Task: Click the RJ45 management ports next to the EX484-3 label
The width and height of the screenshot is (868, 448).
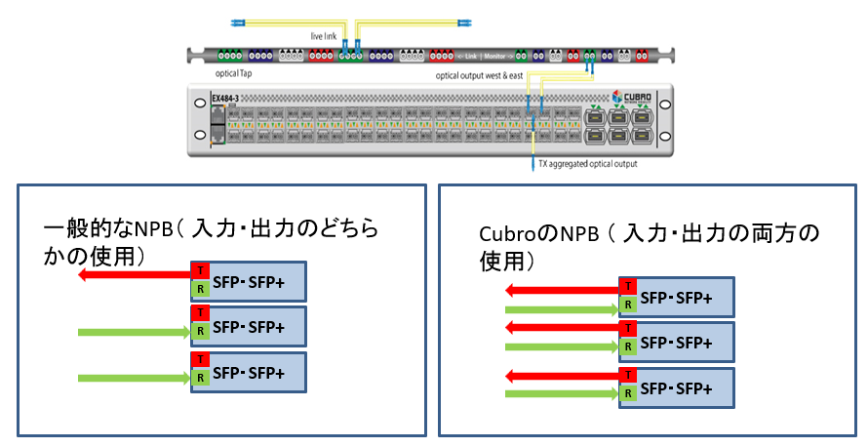Action: click(218, 126)
